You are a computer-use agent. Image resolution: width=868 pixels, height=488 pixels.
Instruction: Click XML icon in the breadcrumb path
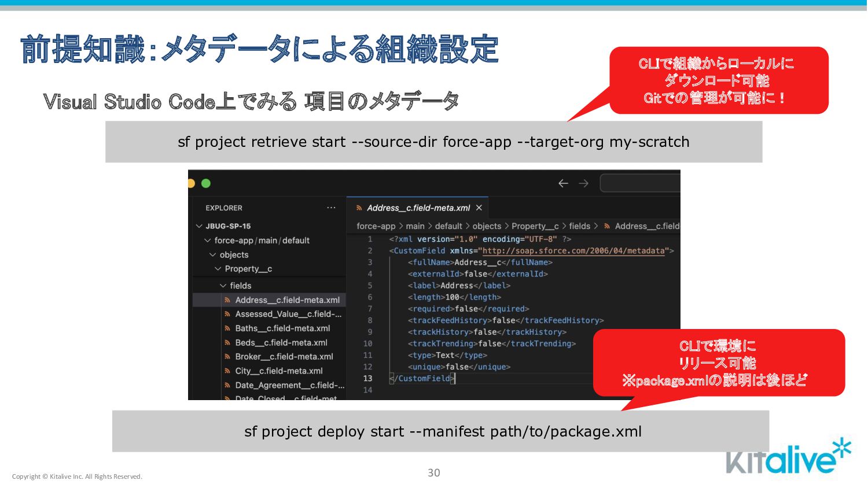[607, 226]
